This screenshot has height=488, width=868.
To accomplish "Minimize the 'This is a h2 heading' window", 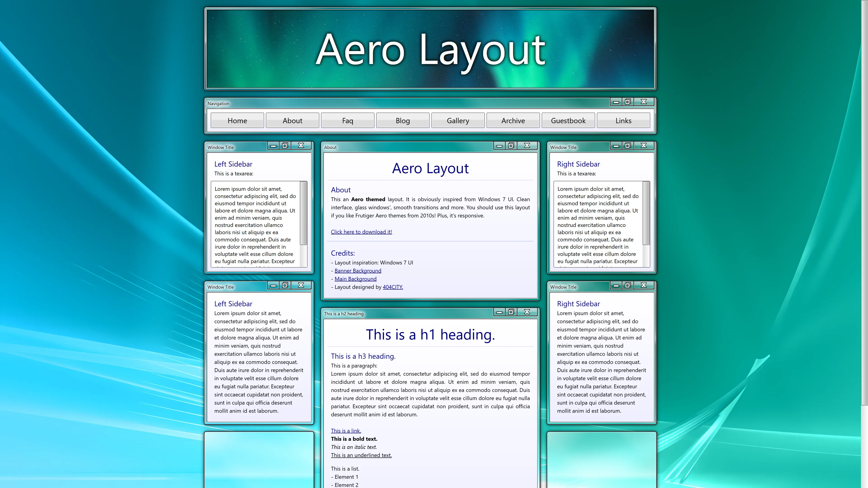I will (499, 312).
